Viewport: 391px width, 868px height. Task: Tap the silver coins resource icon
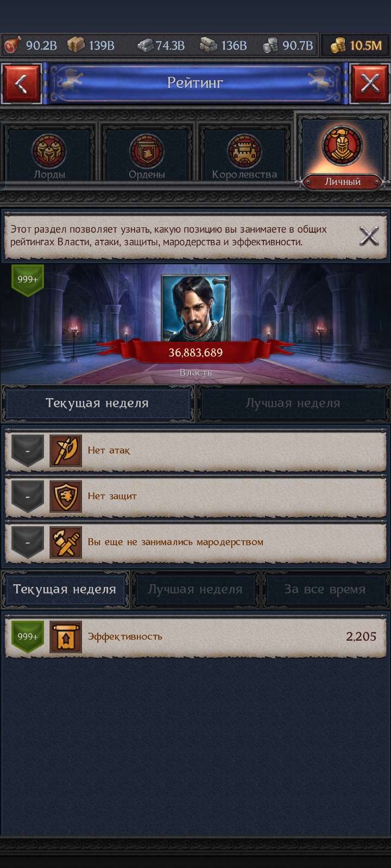coord(270,46)
